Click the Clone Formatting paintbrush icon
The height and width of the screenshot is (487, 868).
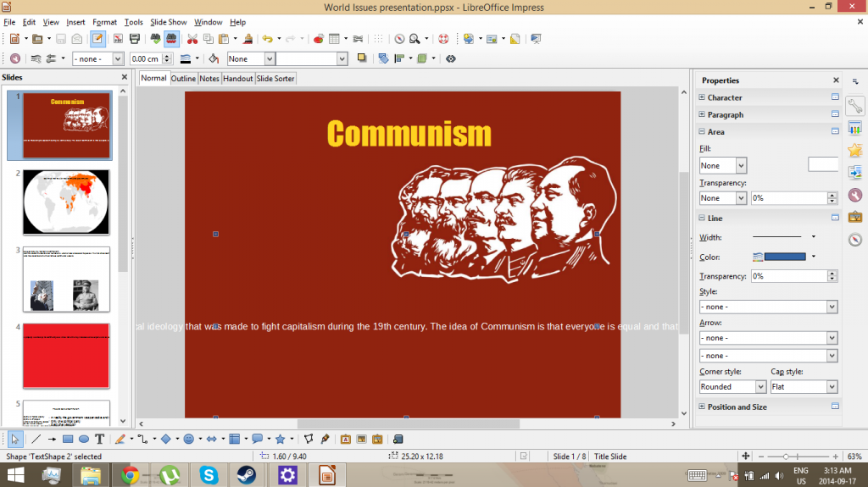[x=248, y=39]
